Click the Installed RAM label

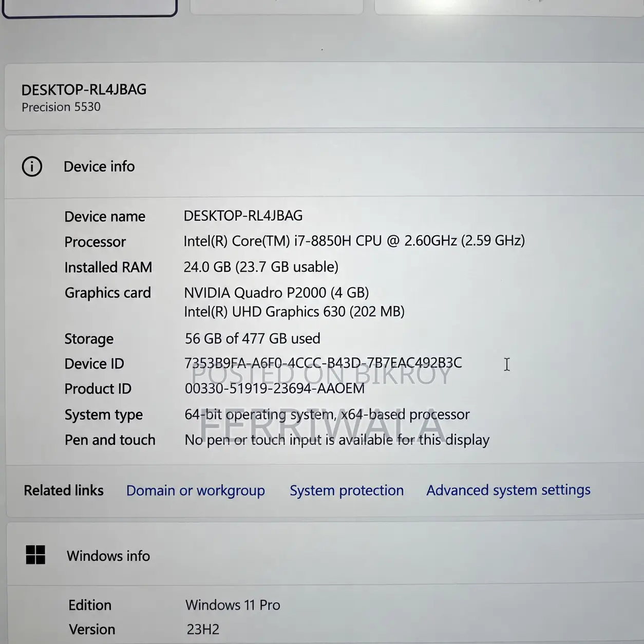[x=108, y=267]
